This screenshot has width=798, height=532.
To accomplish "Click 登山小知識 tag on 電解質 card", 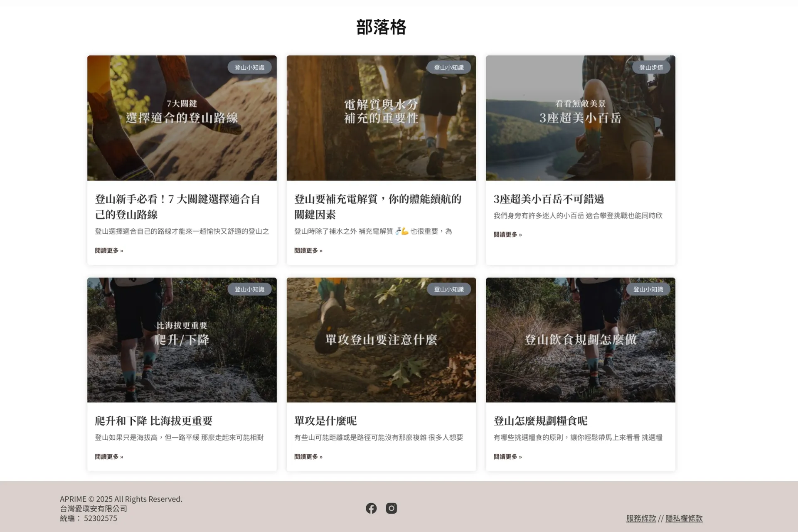I will pos(448,67).
